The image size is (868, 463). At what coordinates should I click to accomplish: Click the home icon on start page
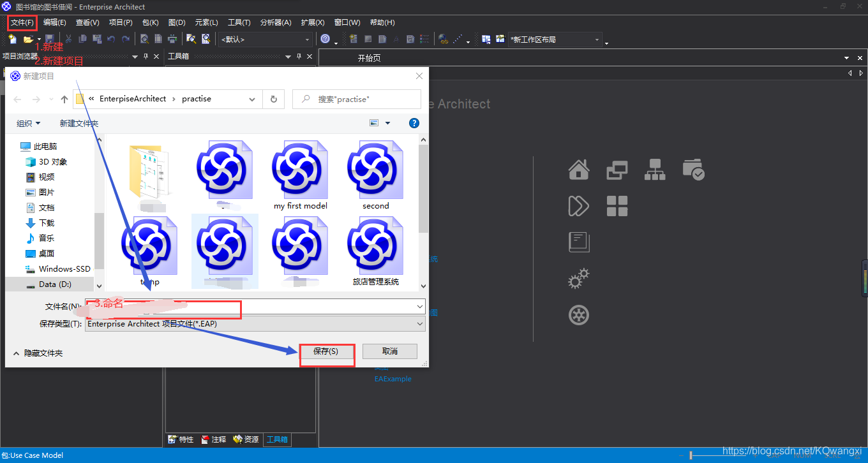(579, 170)
